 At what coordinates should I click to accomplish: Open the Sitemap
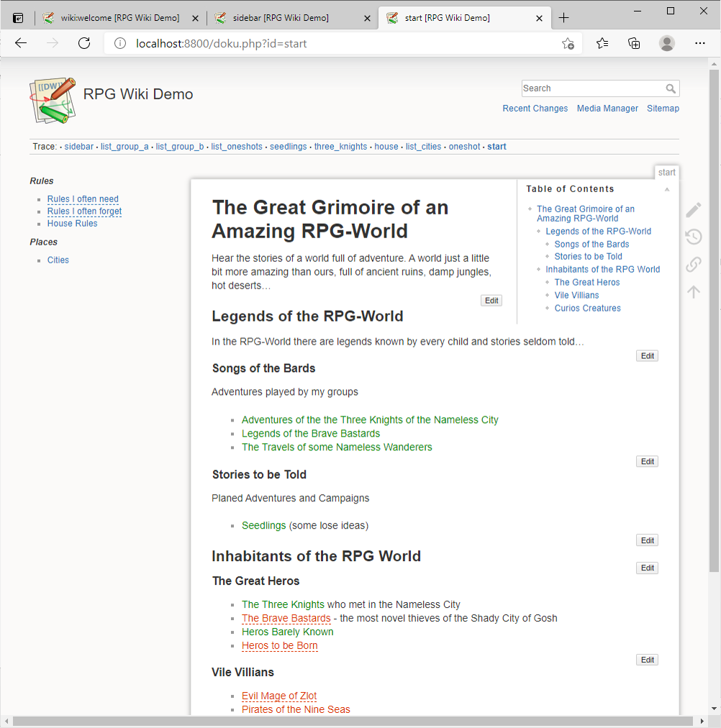click(x=663, y=108)
